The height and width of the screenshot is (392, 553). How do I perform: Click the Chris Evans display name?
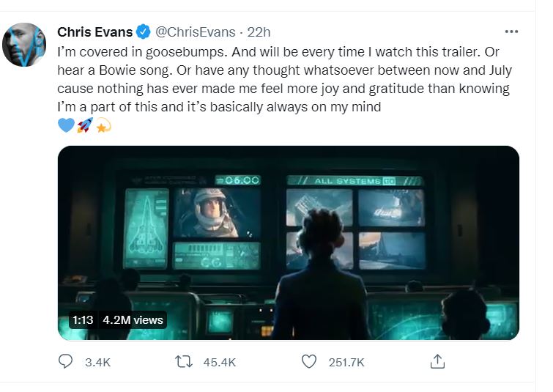click(x=94, y=32)
